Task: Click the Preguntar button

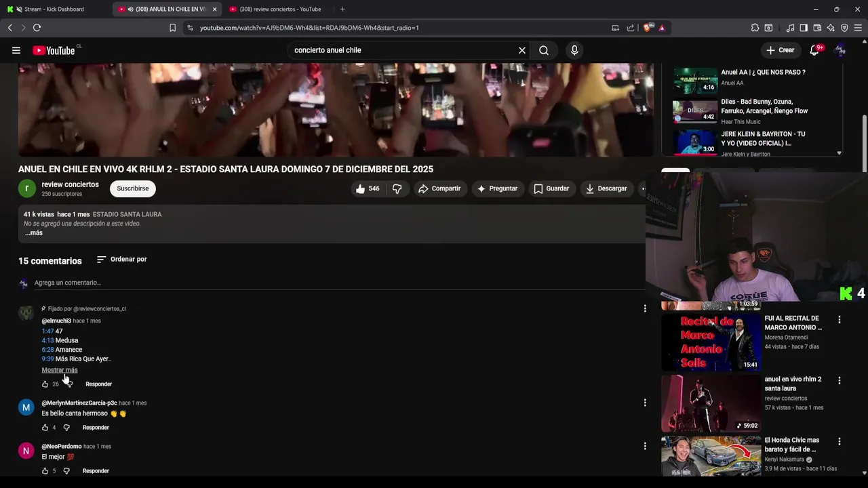Action: point(497,188)
